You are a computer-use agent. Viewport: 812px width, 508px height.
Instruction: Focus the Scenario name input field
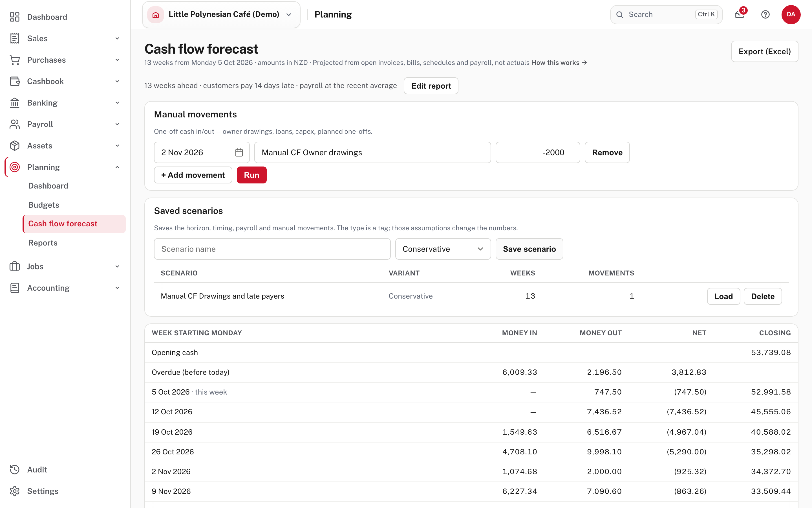pos(272,249)
